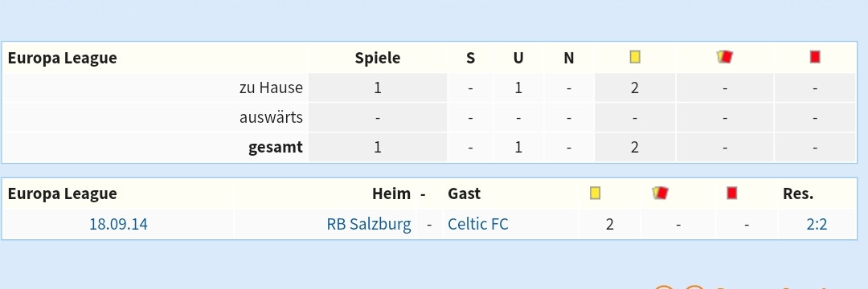The width and height of the screenshot is (868, 289).
Task: Click Europa League heading of statistics table
Action: click(x=62, y=58)
